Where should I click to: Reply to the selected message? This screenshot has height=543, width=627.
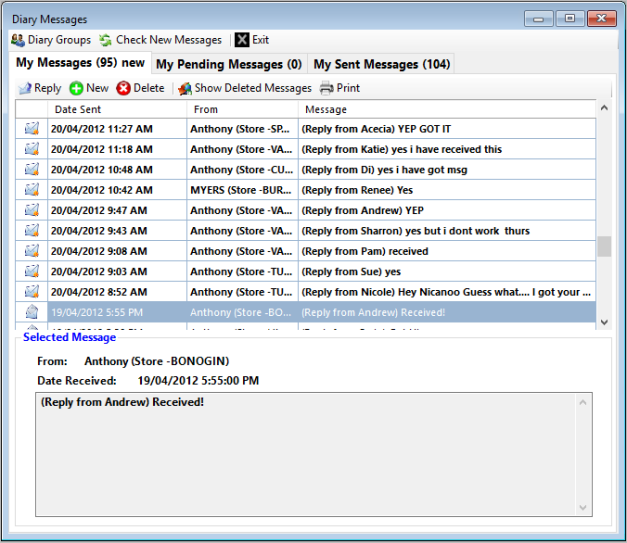(40, 88)
